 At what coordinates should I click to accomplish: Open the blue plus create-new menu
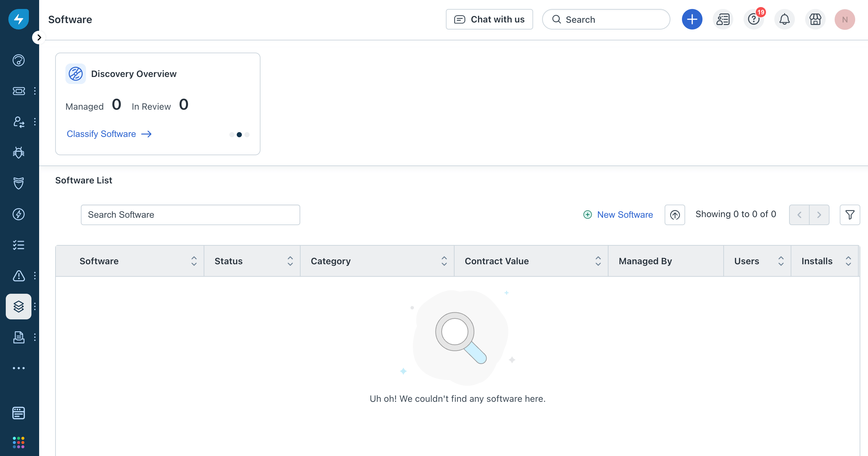click(692, 20)
